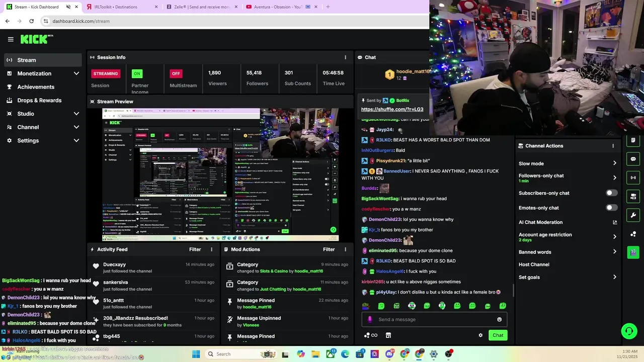644x362 pixels.
Task: Click the chat bubble icon in the right sidebar
Action: click(633, 159)
